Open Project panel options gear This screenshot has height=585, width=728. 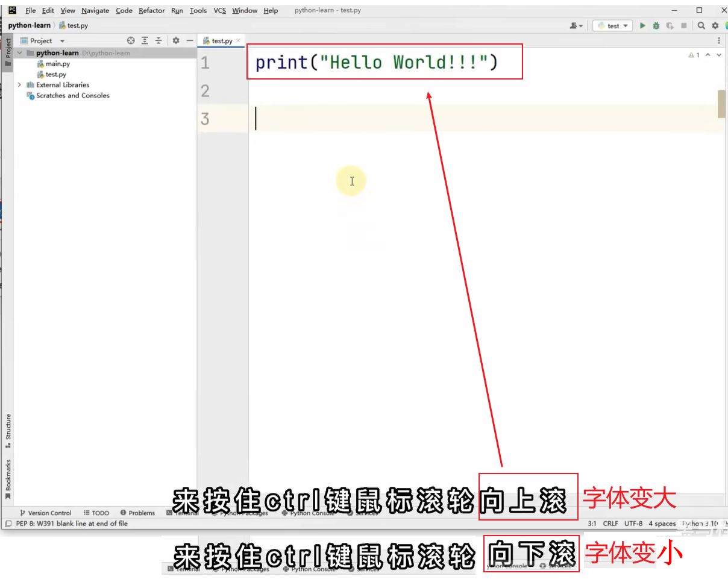(176, 40)
